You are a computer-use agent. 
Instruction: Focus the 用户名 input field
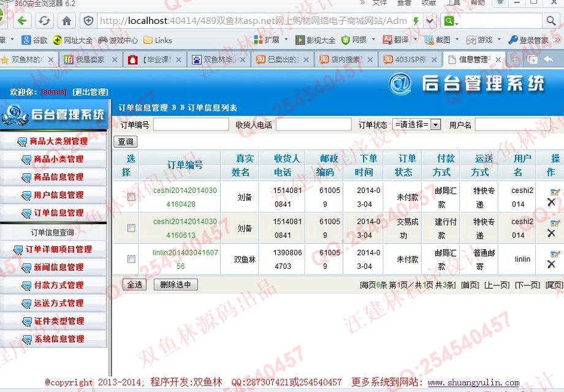(513, 125)
